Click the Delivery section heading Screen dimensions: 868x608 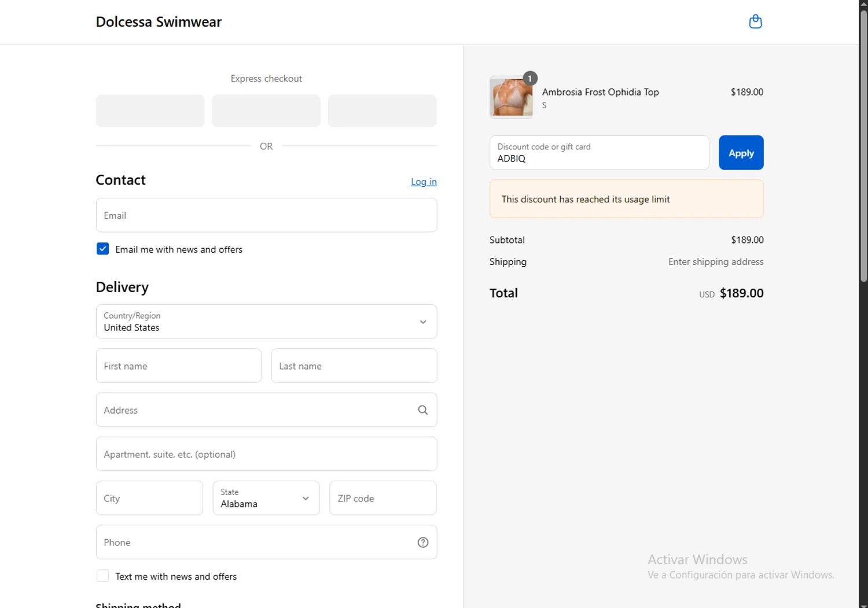coord(122,288)
